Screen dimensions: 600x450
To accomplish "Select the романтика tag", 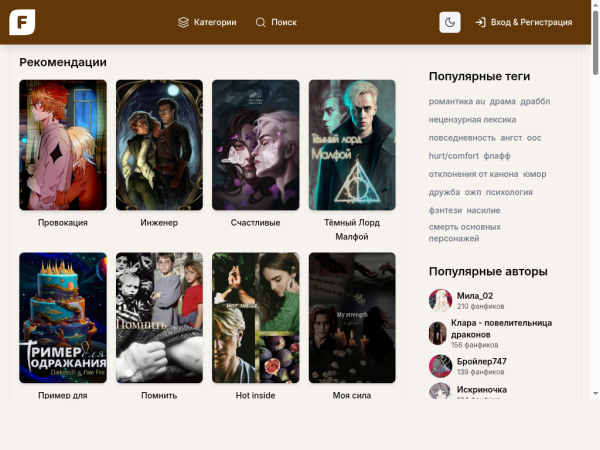I will pos(451,101).
